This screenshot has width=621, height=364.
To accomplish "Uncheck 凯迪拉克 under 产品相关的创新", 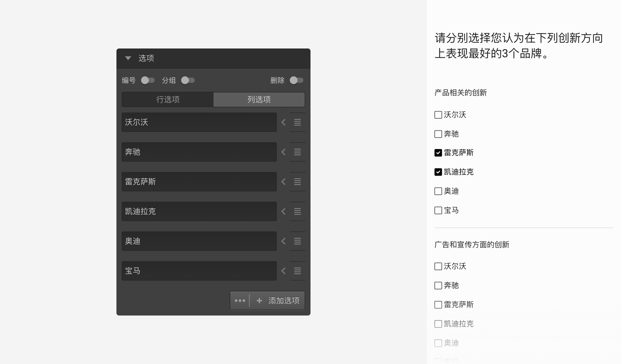I will pos(438,172).
